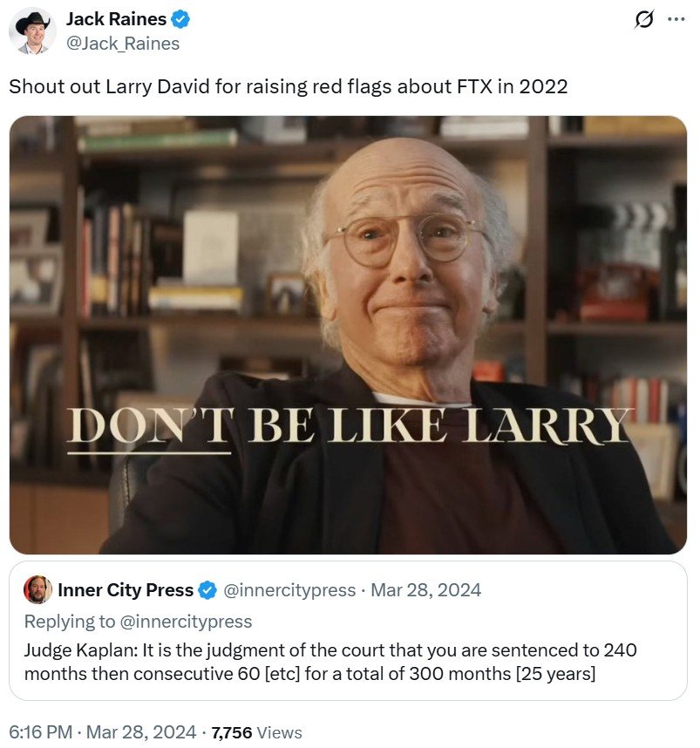Viewport: 700px width, 748px height.
Task: Click the quoted @innercitypress handle
Action: (x=289, y=590)
